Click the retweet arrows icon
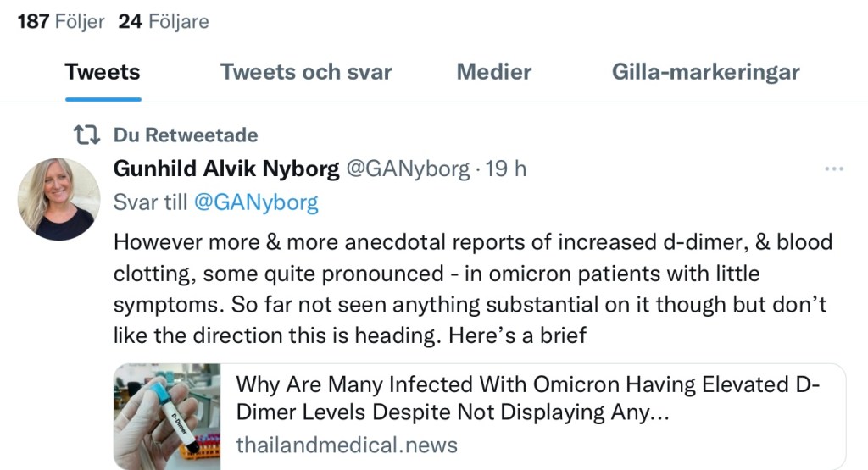The image size is (868, 470). click(84, 135)
